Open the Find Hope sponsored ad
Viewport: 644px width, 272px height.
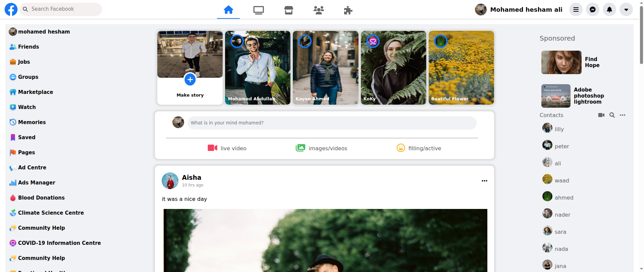[571, 62]
